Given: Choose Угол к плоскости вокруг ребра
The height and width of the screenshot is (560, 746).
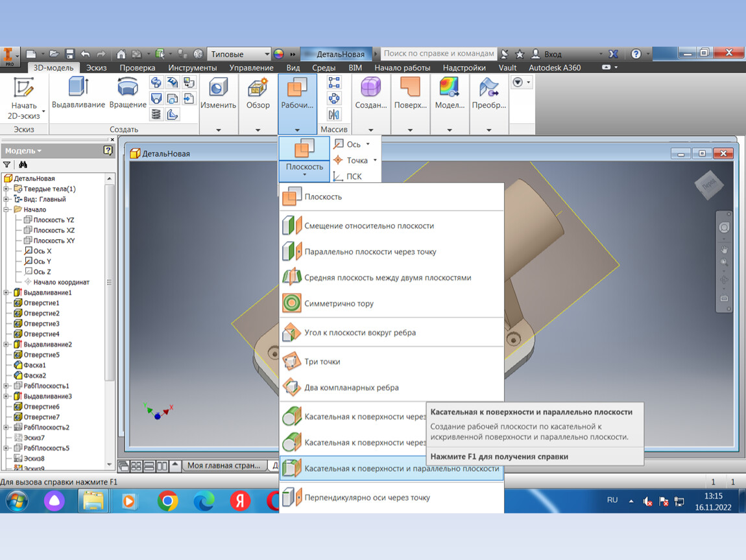Looking at the screenshot, I should (392, 332).
